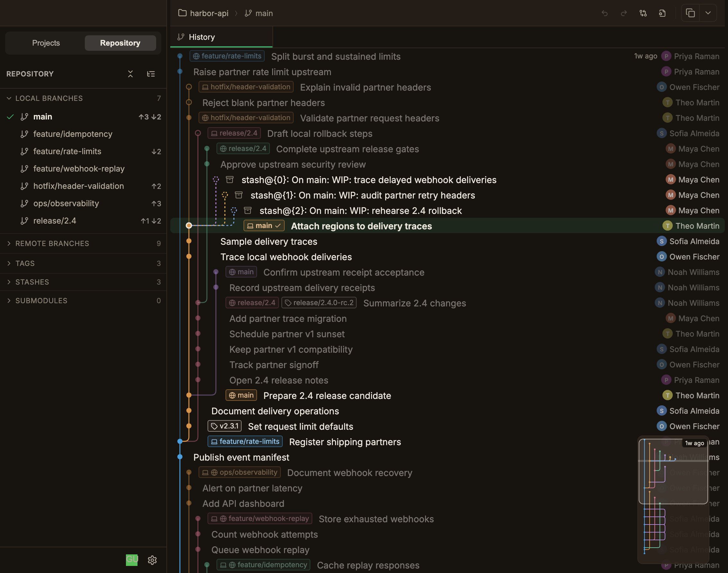Switch to the Projects tab
The image size is (728, 573).
tap(46, 43)
